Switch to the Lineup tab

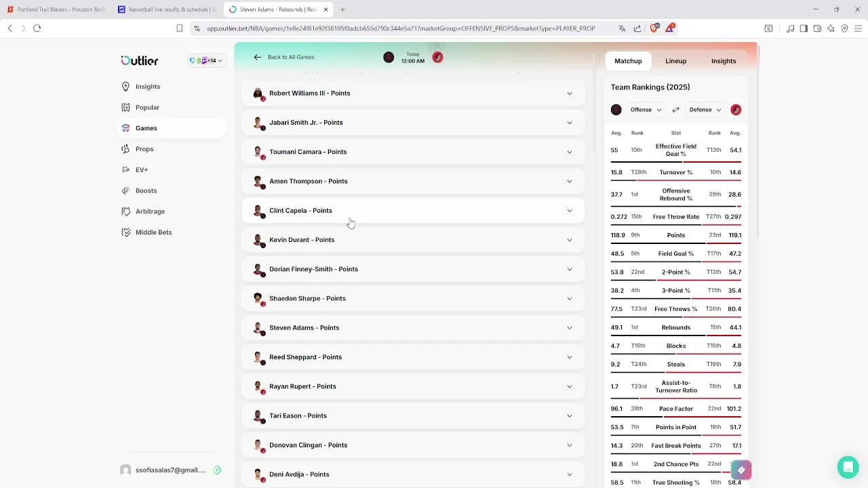coord(675,61)
